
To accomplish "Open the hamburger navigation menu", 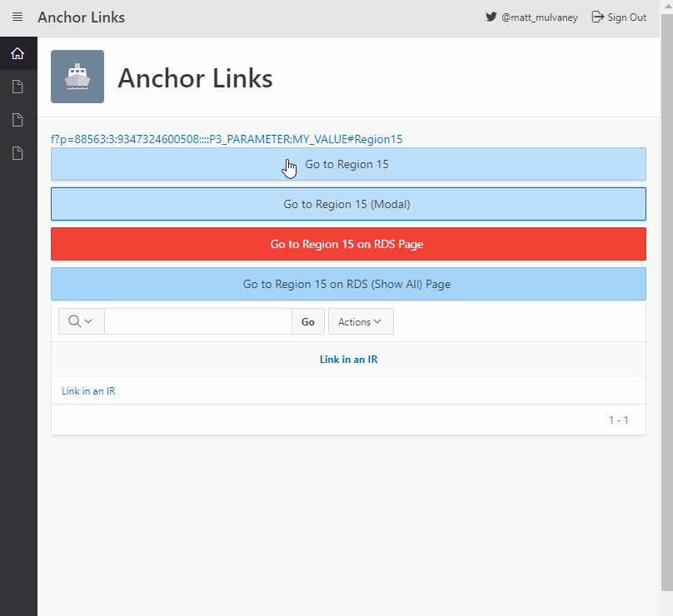I will click(17, 17).
